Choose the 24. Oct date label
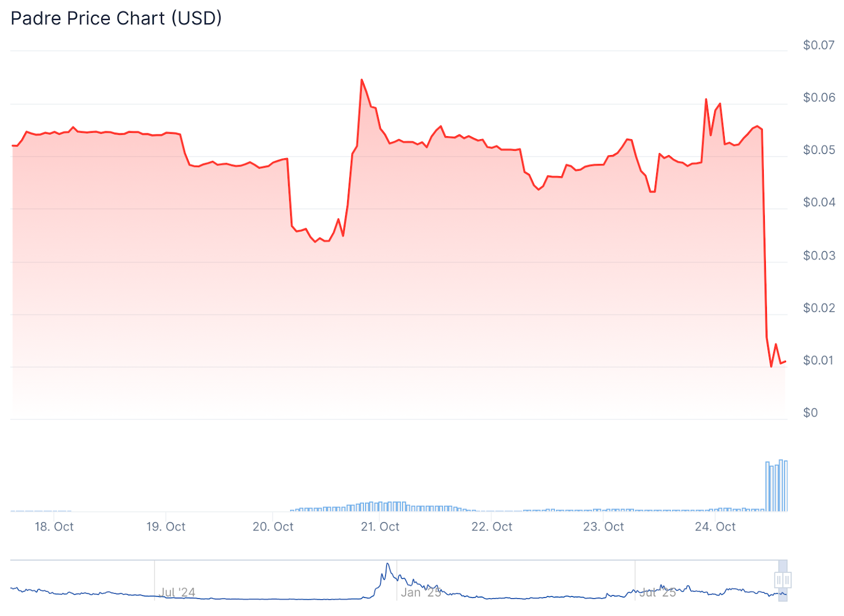This screenshot has height=616, width=844. tap(715, 526)
